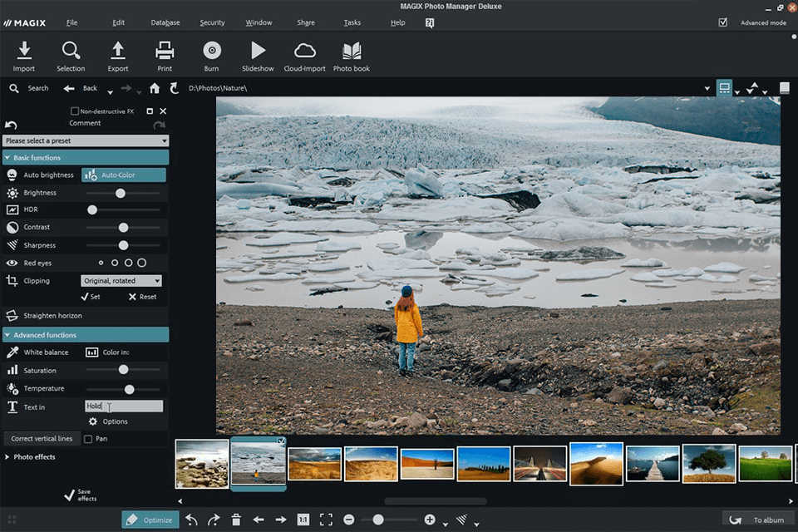This screenshot has width=798, height=532.
Task: Enable the Non-destructive FX checkbox
Action: [76, 111]
